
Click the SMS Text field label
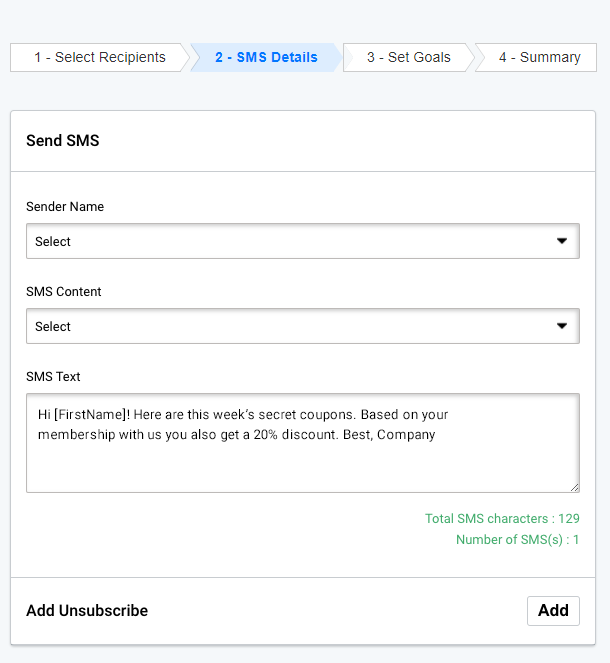53,377
